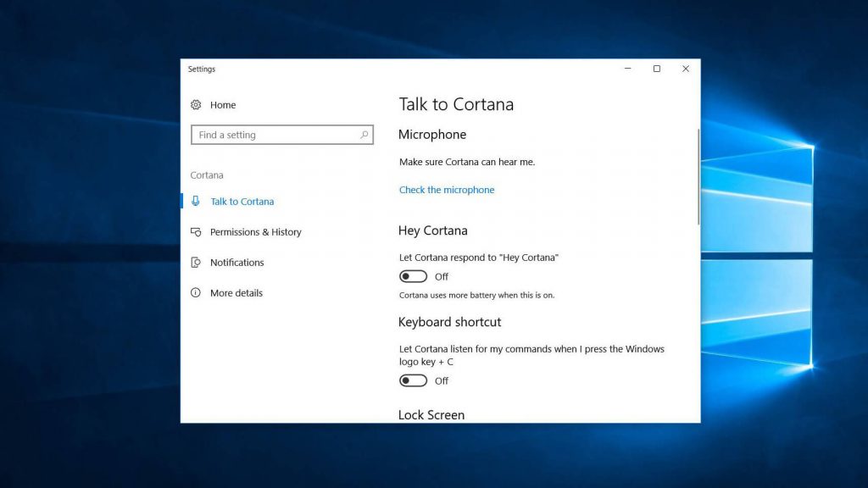The width and height of the screenshot is (868, 488).
Task: Click the More details info icon
Action: tap(196, 292)
